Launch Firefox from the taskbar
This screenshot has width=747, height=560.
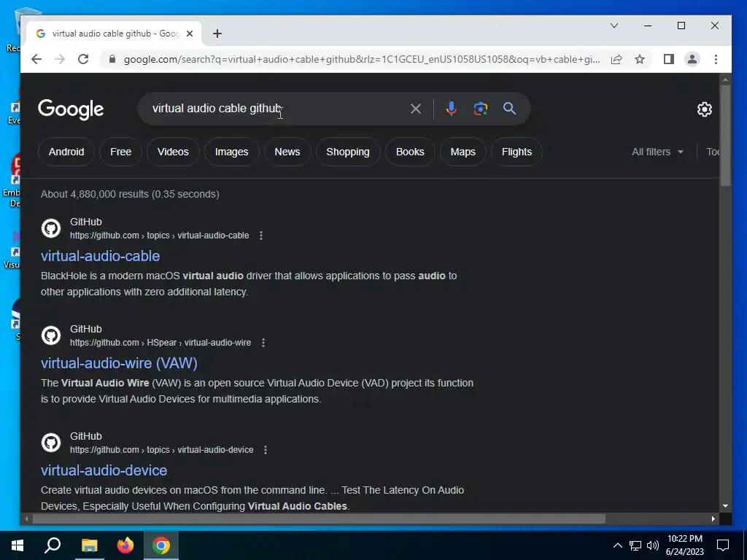tap(125, 545)
